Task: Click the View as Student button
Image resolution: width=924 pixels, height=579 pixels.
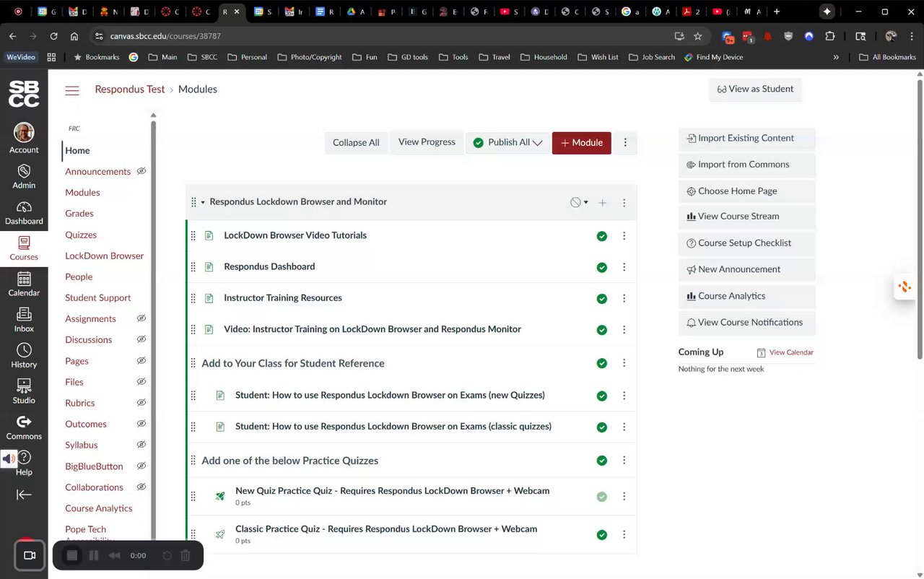Action: point(755,90)
